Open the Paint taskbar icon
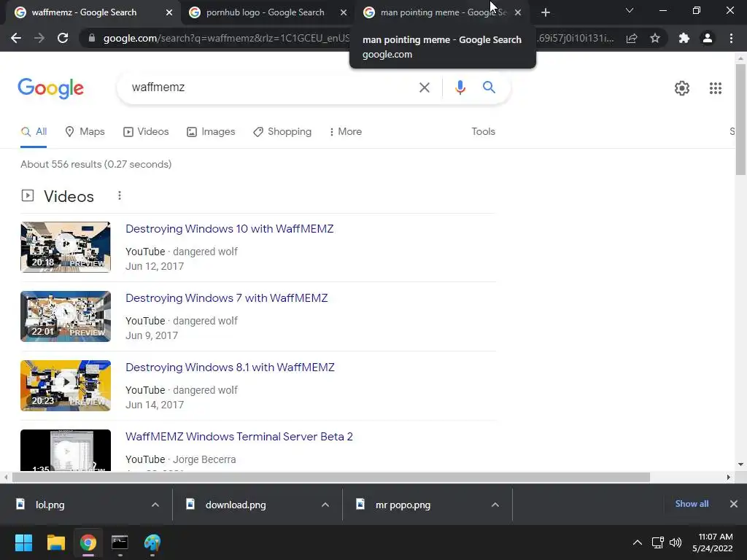Screen dimensions: 747x560 coord(152,542)
